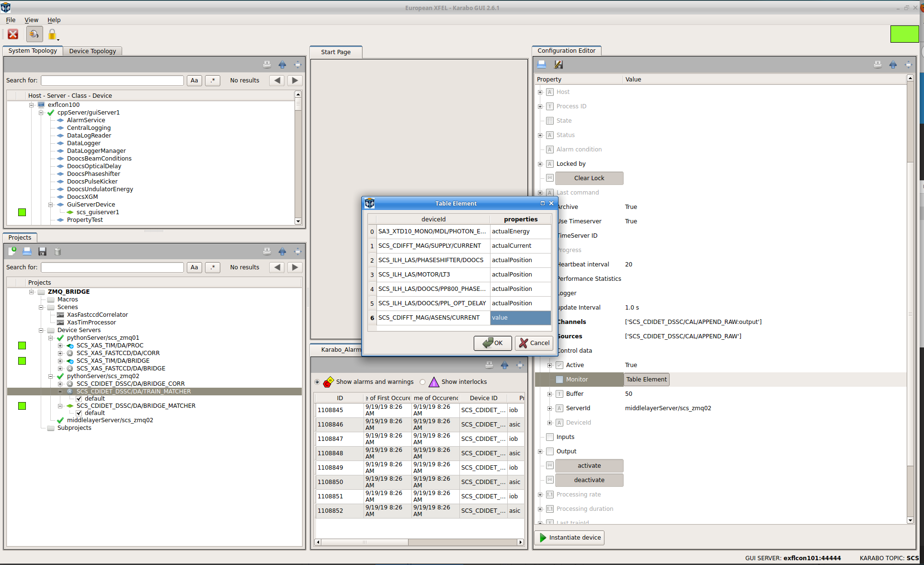Click the Clear Lock button

click(589, 178)
